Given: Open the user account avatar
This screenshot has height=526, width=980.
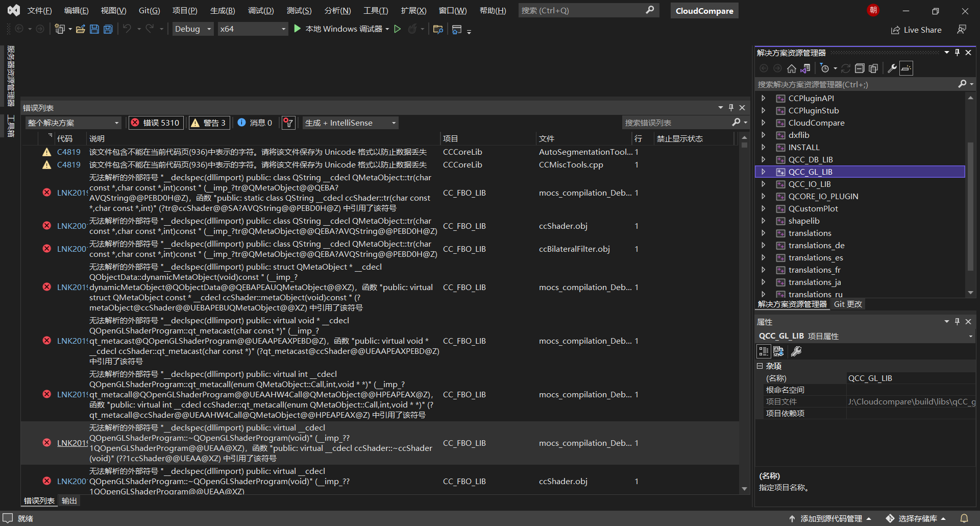Looking at the screenshot, I should (x=873, y=10).
